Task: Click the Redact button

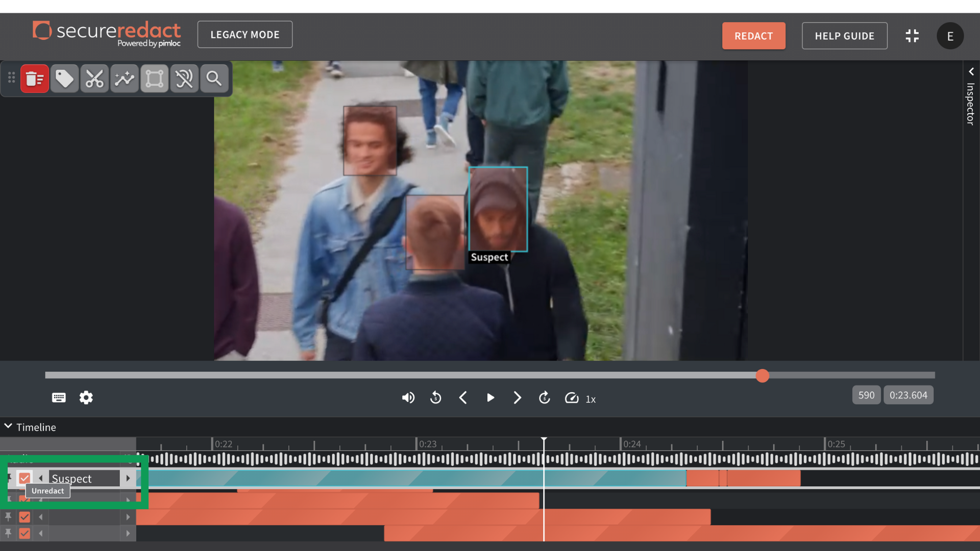Action: [x=753, y=36]
